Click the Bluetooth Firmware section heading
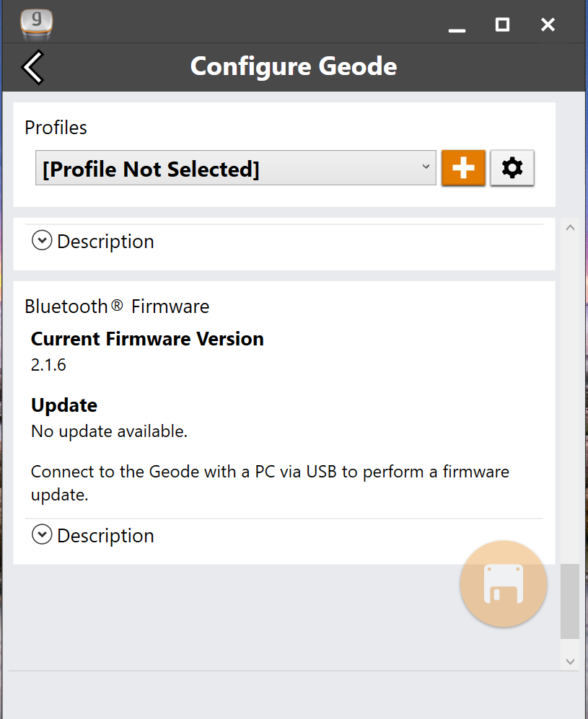The image size is (588, 719). coord(117,306)
